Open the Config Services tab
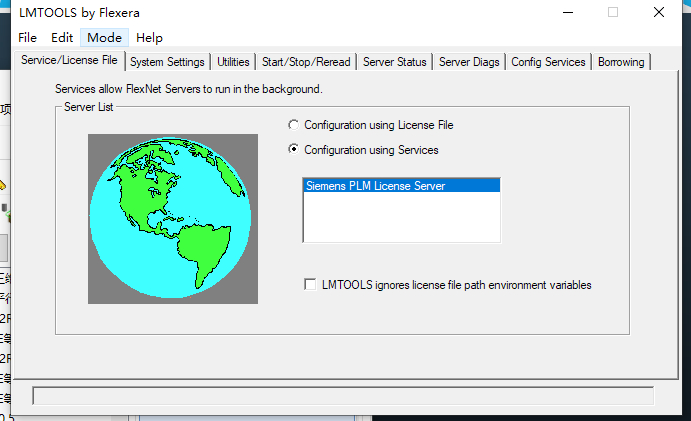Viewport: 691px width, 421px height. coord(548,62)
